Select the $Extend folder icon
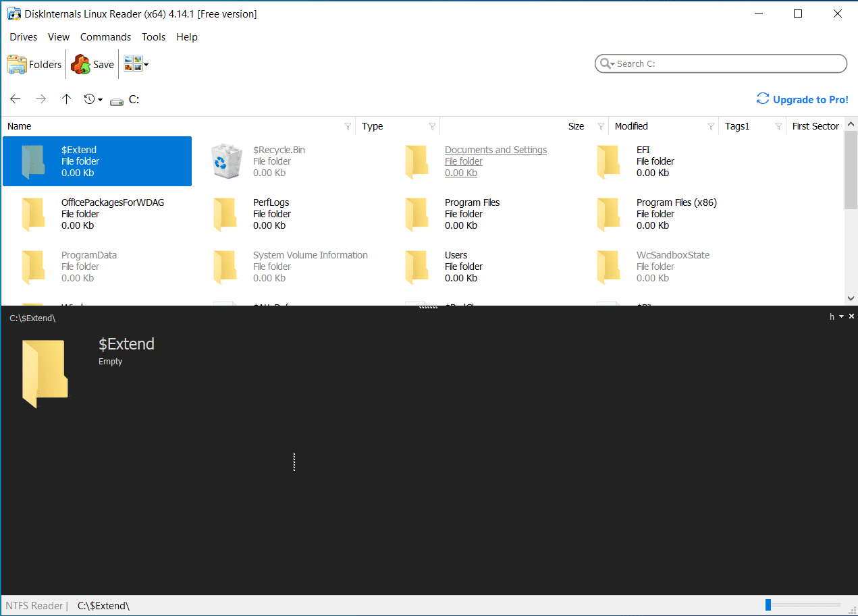The height and width of the screenshot is (616, 858). pyautogui.click(x=33, y=161)
